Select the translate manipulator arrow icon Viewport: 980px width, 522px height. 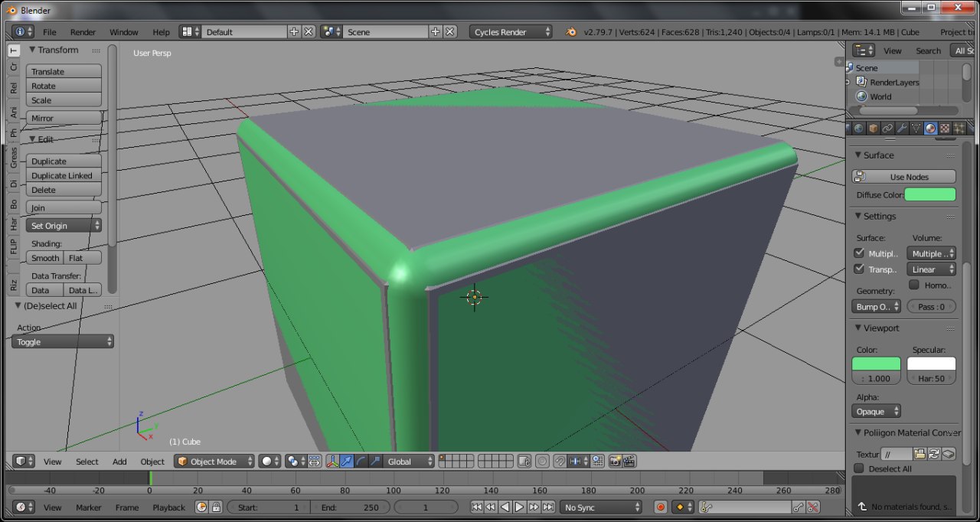pos(347,462)
